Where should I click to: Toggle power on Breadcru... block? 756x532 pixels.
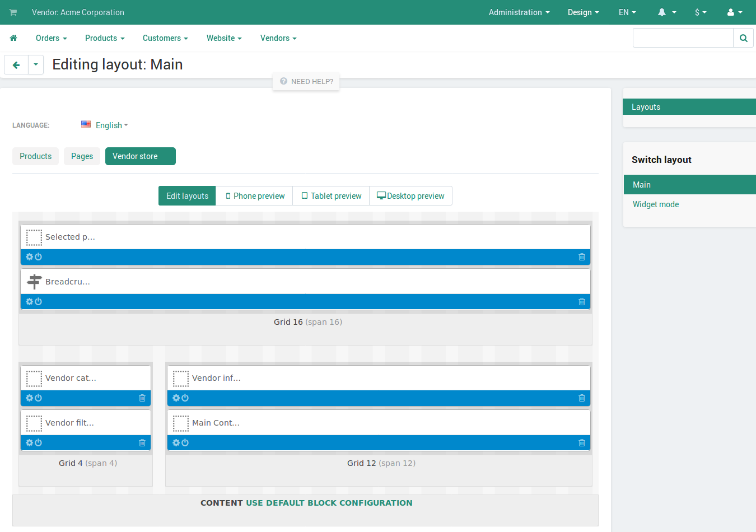click(x=39, y=302)
